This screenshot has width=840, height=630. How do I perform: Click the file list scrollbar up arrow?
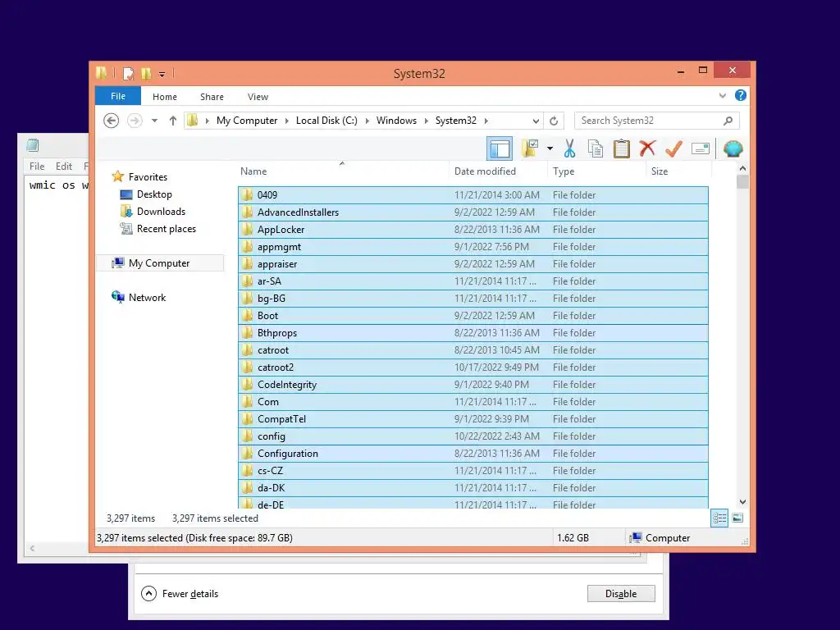742,169
